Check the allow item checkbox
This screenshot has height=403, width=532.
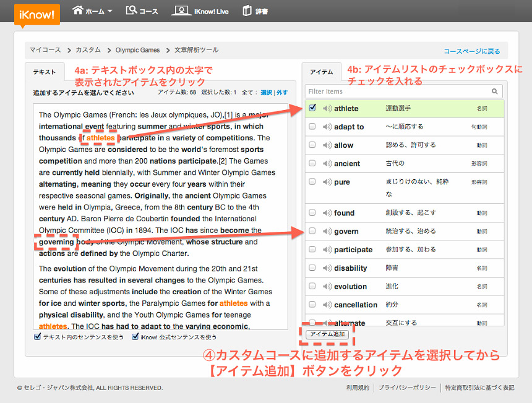pos(312,145)
